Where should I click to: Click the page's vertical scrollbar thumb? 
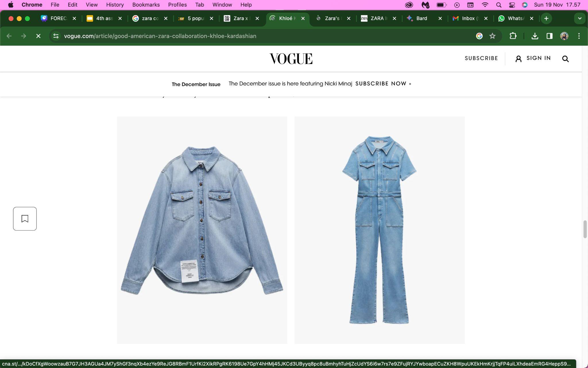(x=585, y=229)
